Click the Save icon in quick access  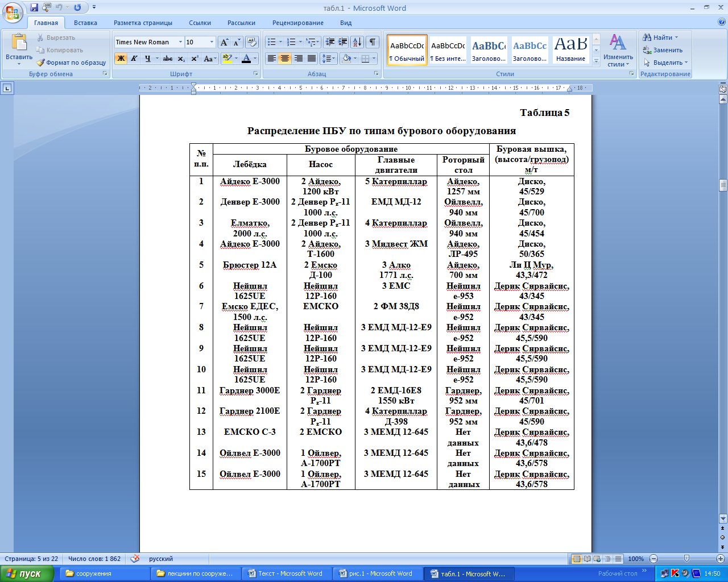tap(34, 7)
